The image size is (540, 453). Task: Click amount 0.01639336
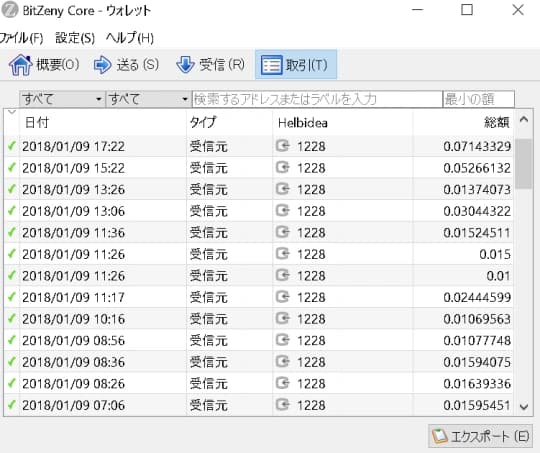click(x=477, y=384)
